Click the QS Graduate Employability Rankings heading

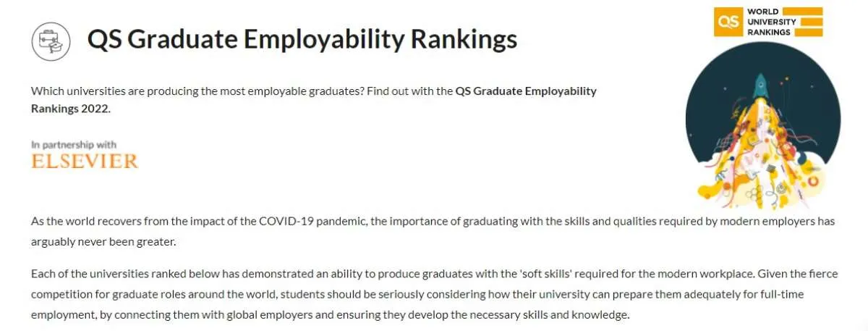coord(302,40)
